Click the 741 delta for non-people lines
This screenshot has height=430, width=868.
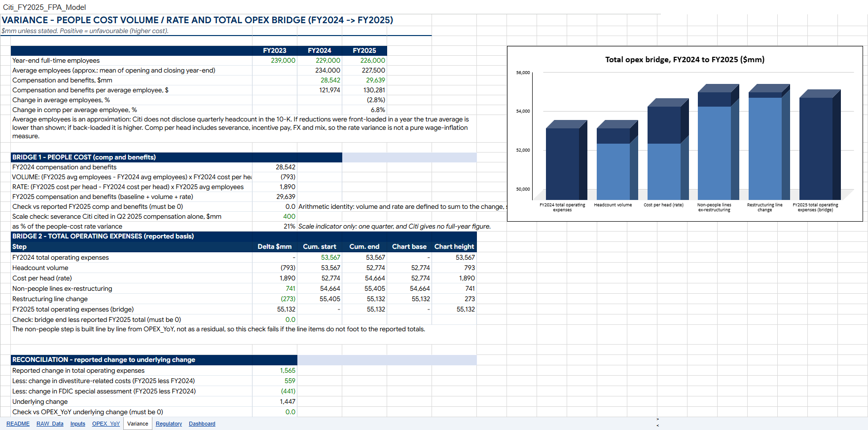click(x=290, y=288)
